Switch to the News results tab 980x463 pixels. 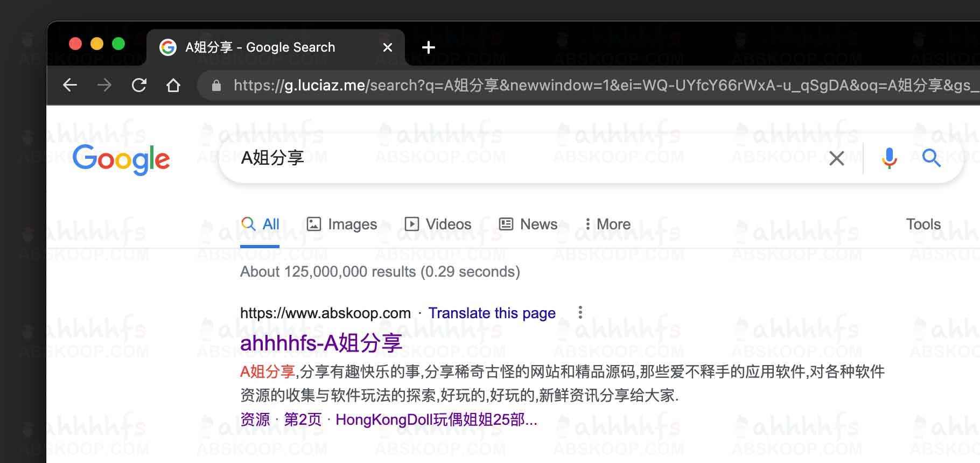(528, 224)
